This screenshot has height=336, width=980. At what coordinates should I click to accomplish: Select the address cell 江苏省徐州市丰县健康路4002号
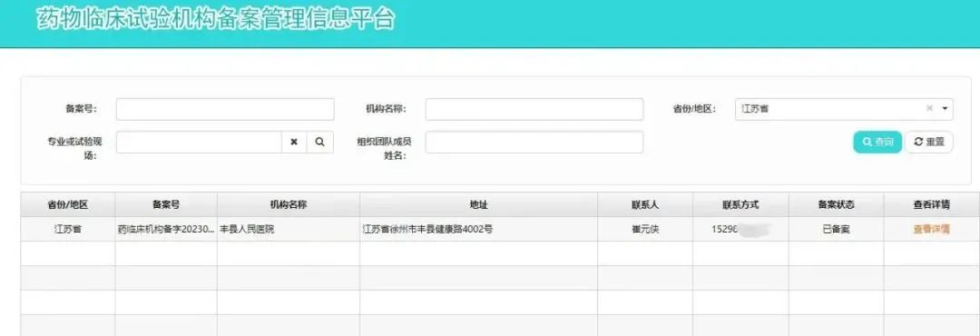coord(478,229)
